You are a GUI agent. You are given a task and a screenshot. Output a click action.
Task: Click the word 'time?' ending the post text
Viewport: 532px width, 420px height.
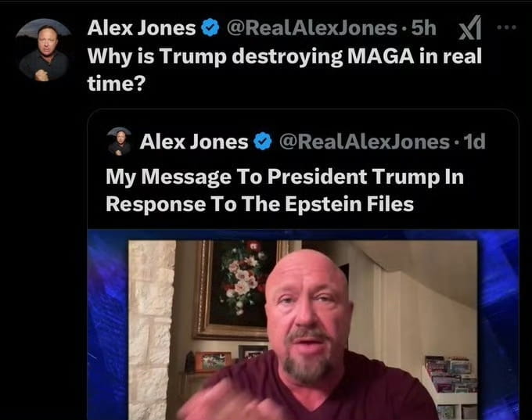tap(117, 83)
